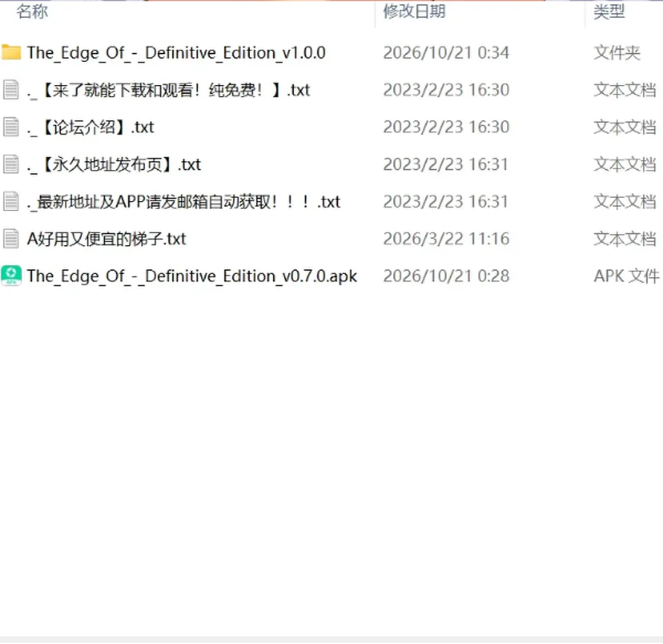The height and width of the screenshot is (644, 663).
Task: Select file A好用又便宜的梯子.txt
Action: click(106, 239)
